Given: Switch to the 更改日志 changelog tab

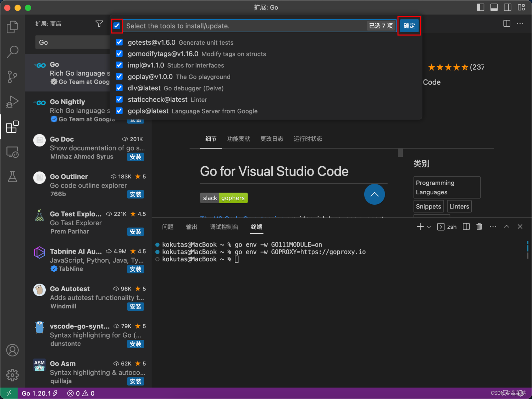Looking at the screenshot, I should pyautogui.click(x=272, y=139).
